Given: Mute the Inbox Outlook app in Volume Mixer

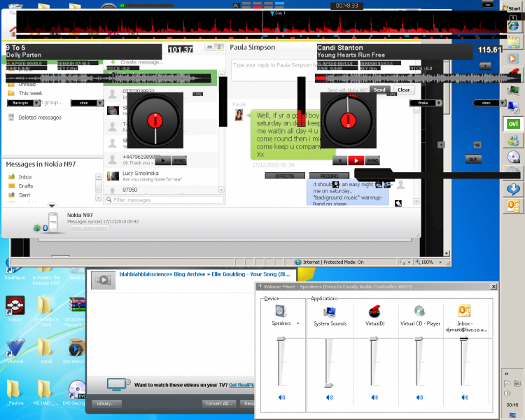Looking at the screenshot, I should [x=465, y=398].
